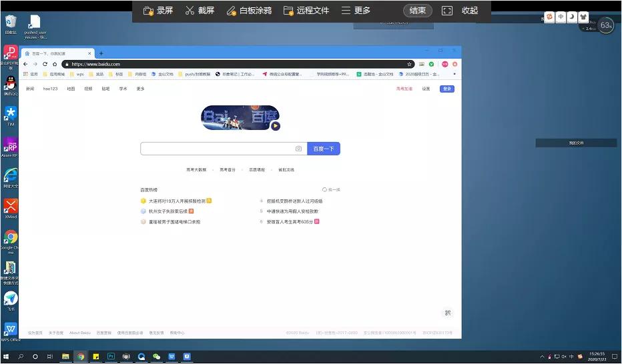Expand Baidu 更多 products menu
The image size is (622, 364).
[x=140, y=89]
